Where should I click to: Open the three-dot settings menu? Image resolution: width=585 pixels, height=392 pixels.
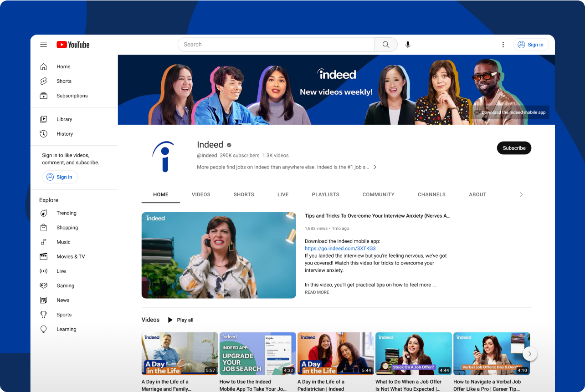coord(503,45)
